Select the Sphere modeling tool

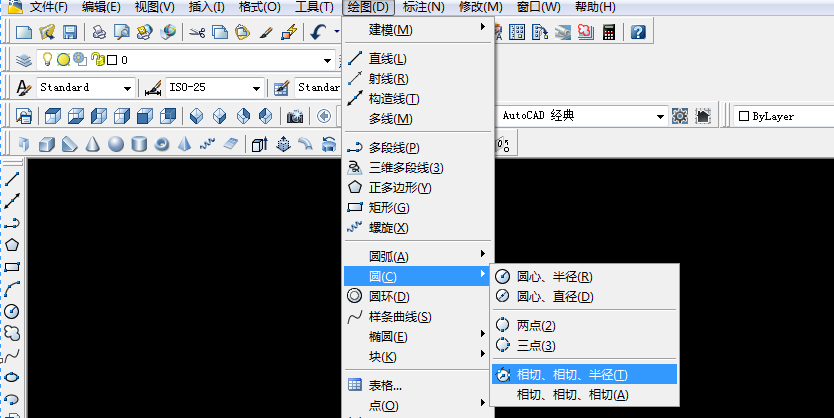click(115, 144)
